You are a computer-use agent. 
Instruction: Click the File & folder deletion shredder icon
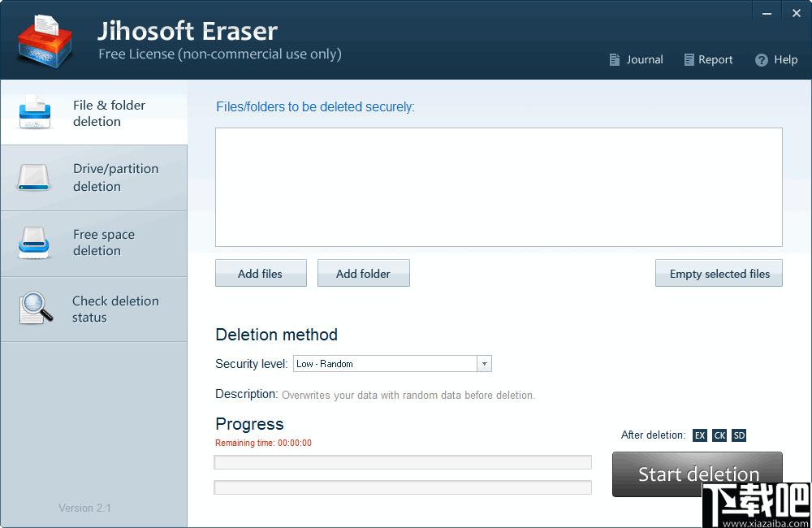[x=35, y=112]
